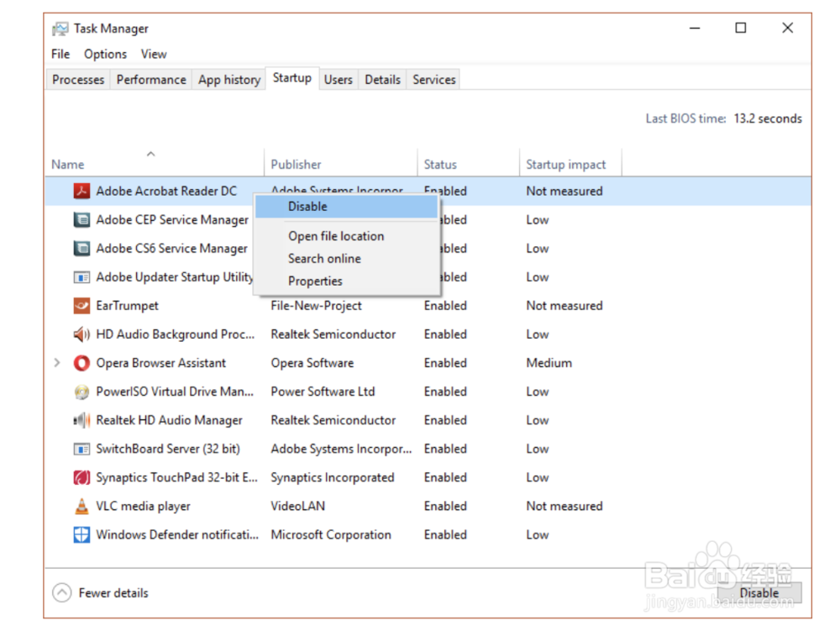The height and width of the screenshot is (631, 840).
Task: Sort by the Name column header
Action: point(155,164)
